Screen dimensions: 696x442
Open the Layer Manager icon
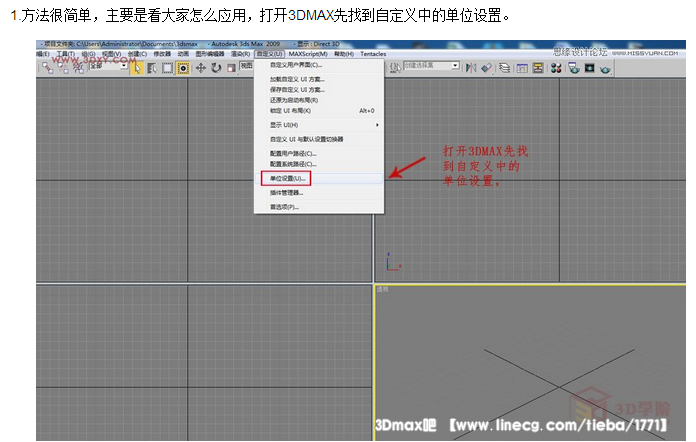tap(504, 68)
